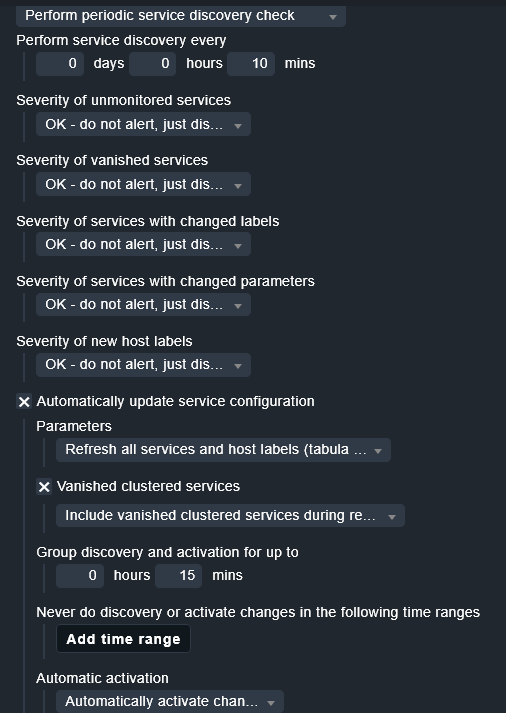Viewport: 506px width, 713px height.
Task: Edit the 15 mins group discovery field
Action: point(178,576)
